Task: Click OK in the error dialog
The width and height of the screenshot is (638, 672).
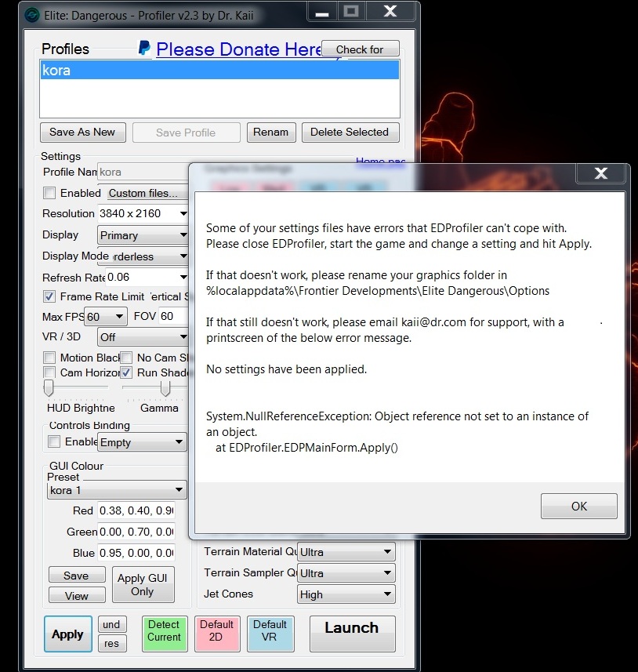Action: click(579, 506)
